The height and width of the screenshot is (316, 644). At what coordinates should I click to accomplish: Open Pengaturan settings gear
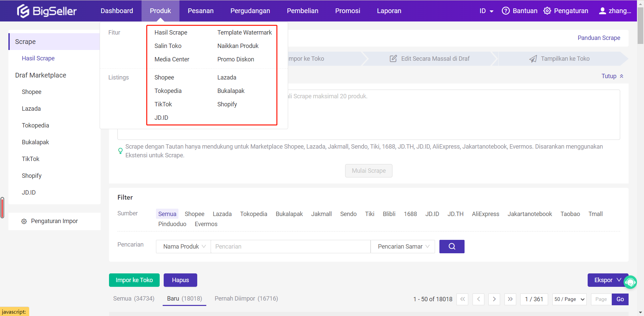(547, 11)
